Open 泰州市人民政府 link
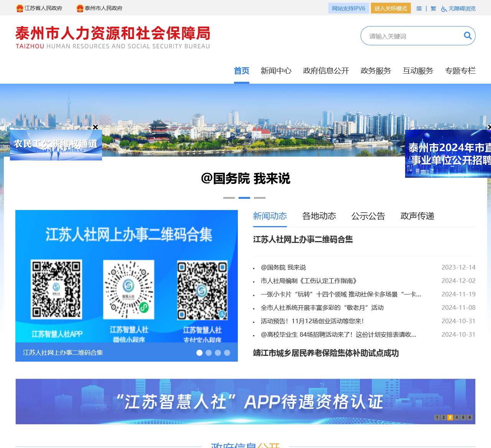This screenshot has height=448, width=491. [104, 8]
